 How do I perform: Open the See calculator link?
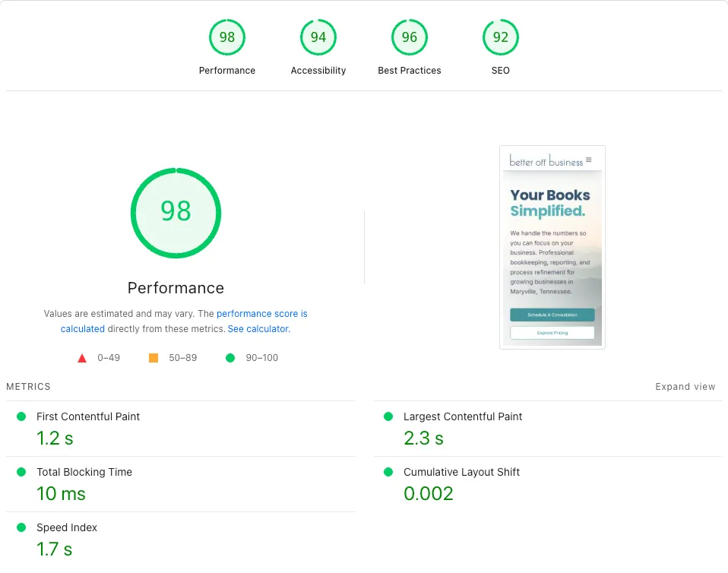(258, 329)
